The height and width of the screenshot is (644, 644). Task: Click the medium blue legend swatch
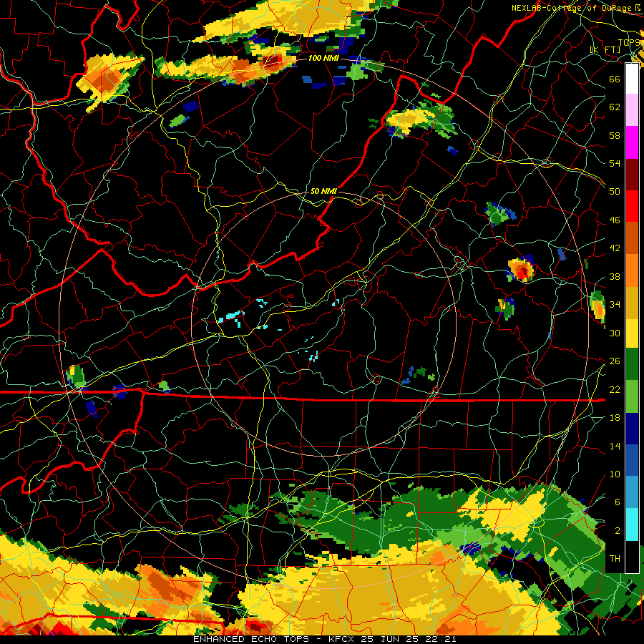632,460
